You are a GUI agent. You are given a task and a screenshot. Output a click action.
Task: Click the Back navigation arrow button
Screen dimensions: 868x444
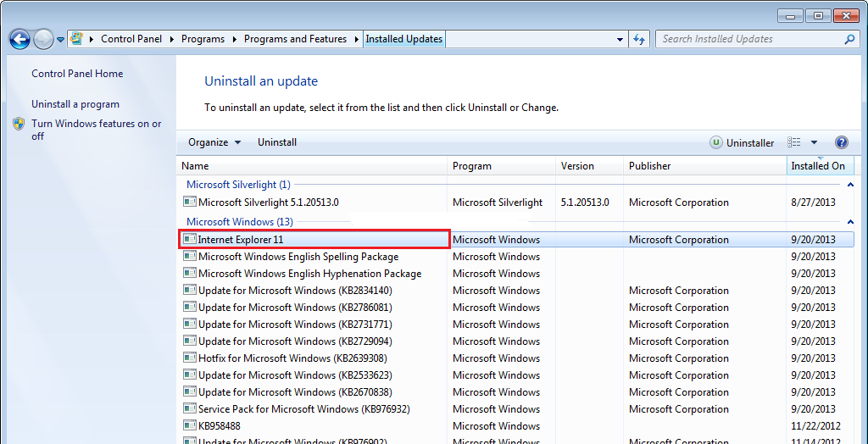pyautogui.click(x=19, y=39)
